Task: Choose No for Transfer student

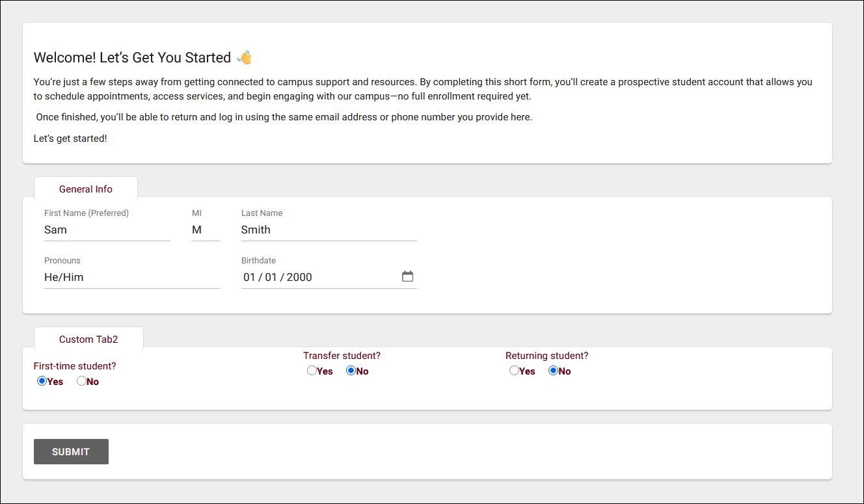Action: (351, 371)
